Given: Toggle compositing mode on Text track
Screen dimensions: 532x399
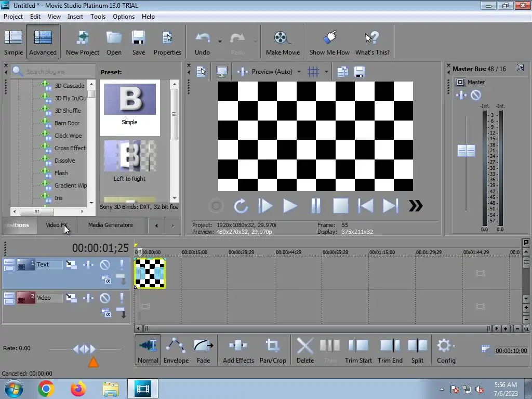Looking at the screenshot, I should point(106,280).
